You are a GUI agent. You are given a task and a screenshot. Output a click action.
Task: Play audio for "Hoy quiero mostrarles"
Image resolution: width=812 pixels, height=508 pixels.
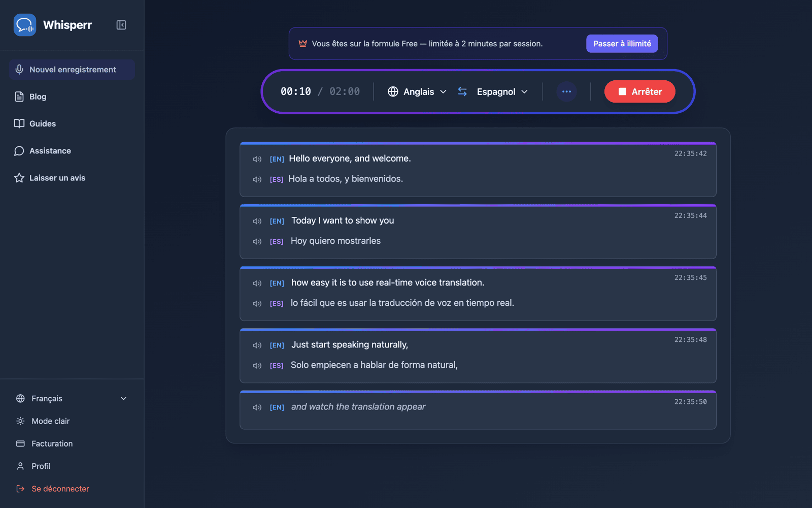click(257, 241)
